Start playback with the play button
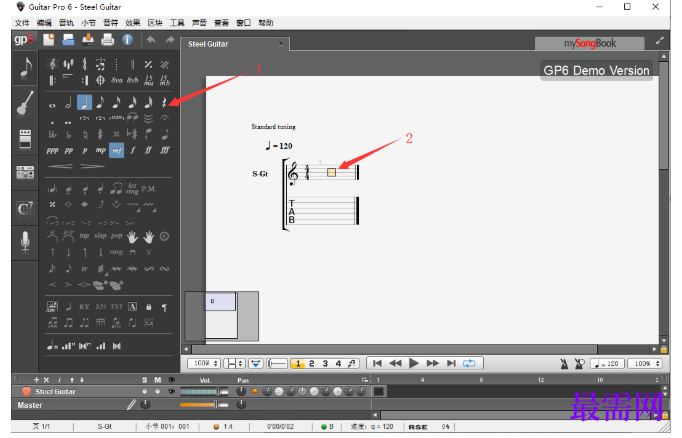Viewport: 682px width, 438px height. click(414, 363)
